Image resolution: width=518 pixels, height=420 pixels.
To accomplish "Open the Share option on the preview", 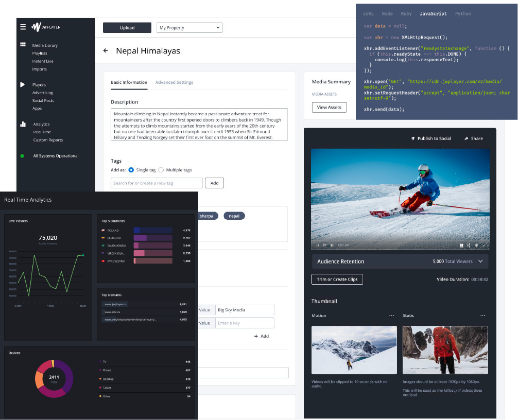I will 473,138.
